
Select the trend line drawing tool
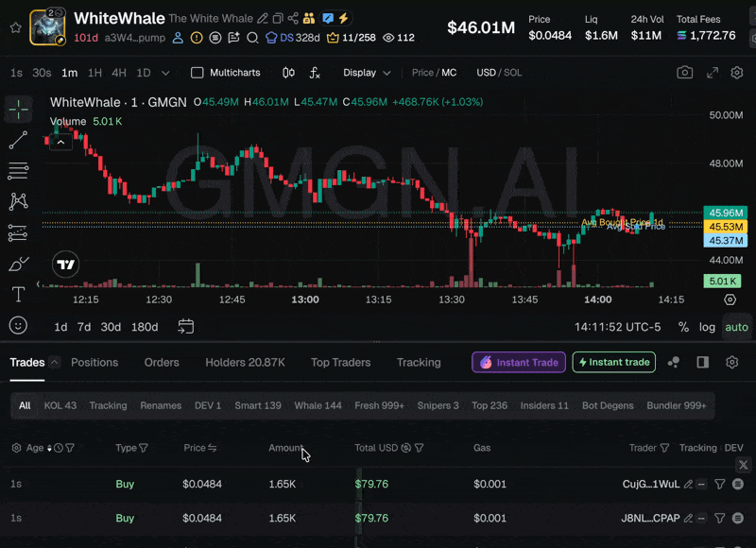point(18,140)
